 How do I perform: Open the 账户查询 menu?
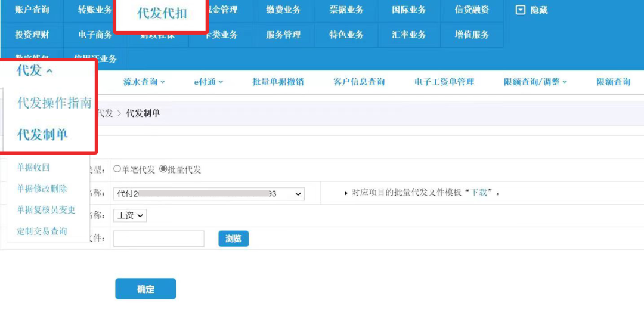(x=32, y=10)
